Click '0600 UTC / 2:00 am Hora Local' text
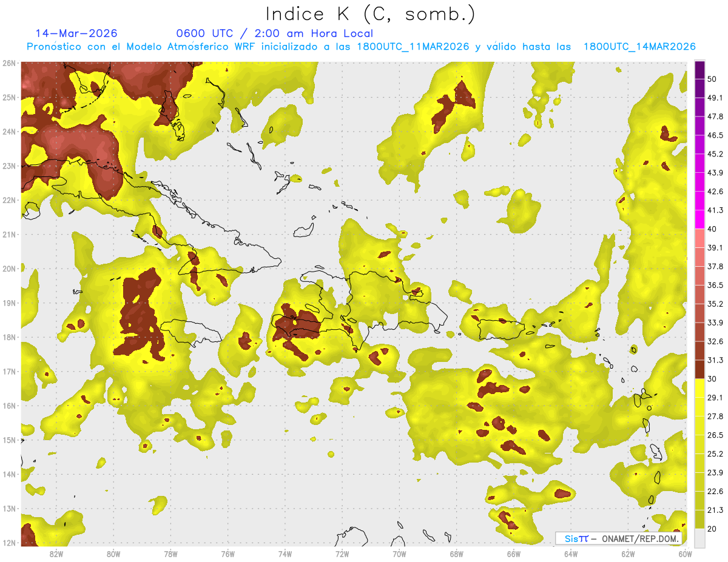 click(x=274, y=33)
